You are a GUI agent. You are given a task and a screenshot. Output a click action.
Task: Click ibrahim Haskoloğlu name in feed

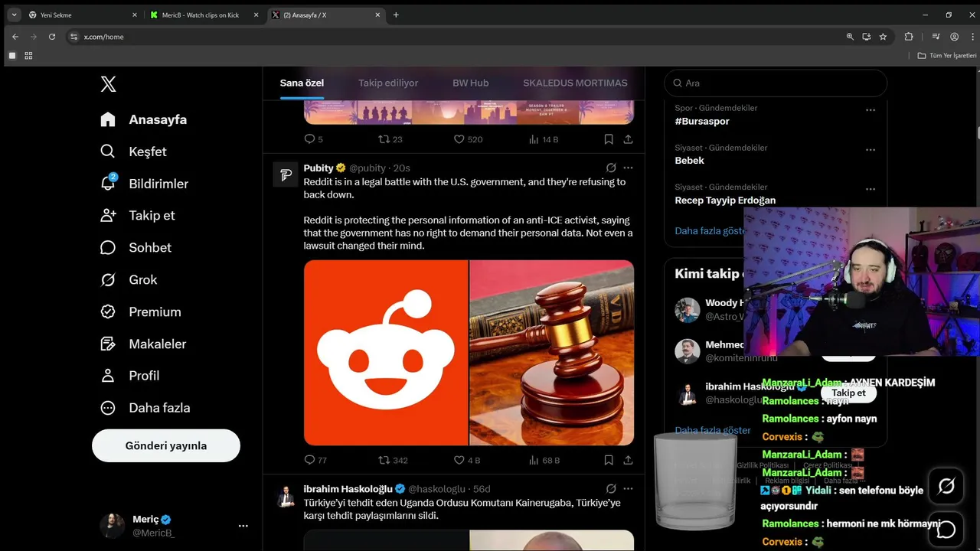[x=348, y=488]
